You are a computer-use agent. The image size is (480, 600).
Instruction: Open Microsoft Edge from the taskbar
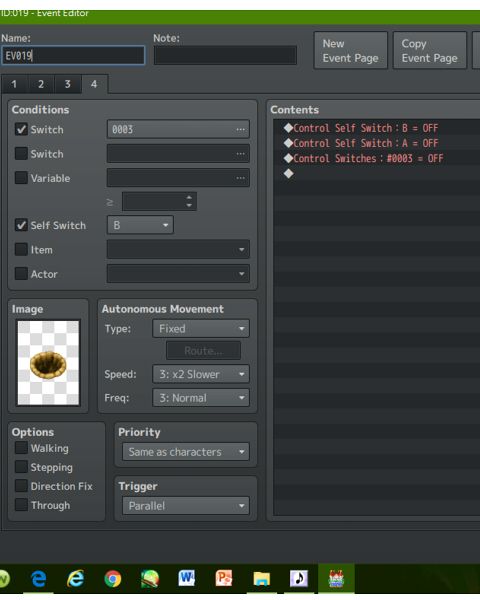tap(38, 578)
